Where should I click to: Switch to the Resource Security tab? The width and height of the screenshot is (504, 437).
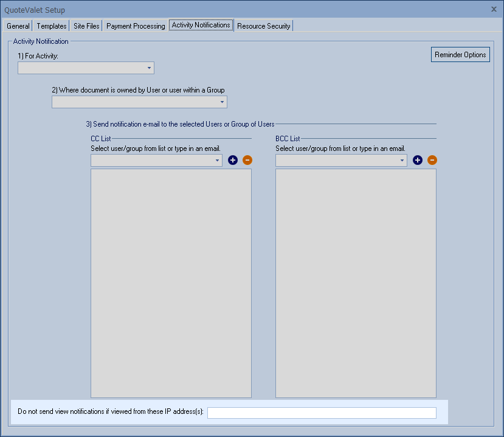[264, 26]
